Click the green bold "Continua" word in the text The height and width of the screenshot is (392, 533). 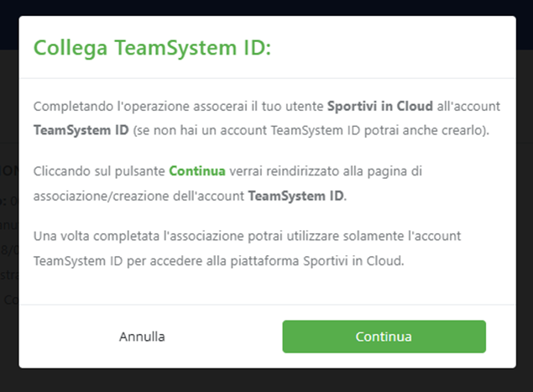[197, 170]
